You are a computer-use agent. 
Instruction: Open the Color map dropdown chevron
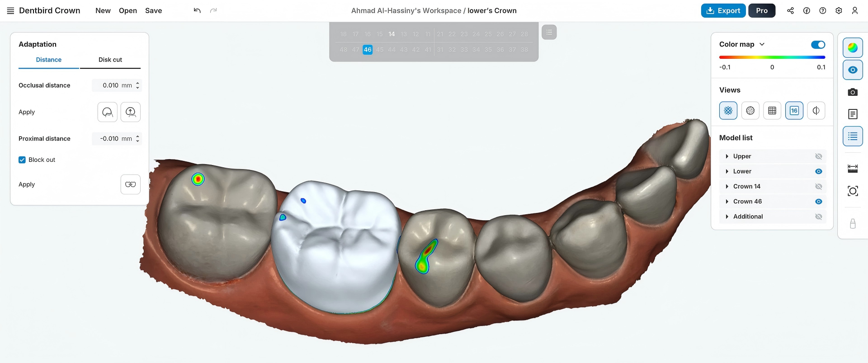click(x=762, y=44)
